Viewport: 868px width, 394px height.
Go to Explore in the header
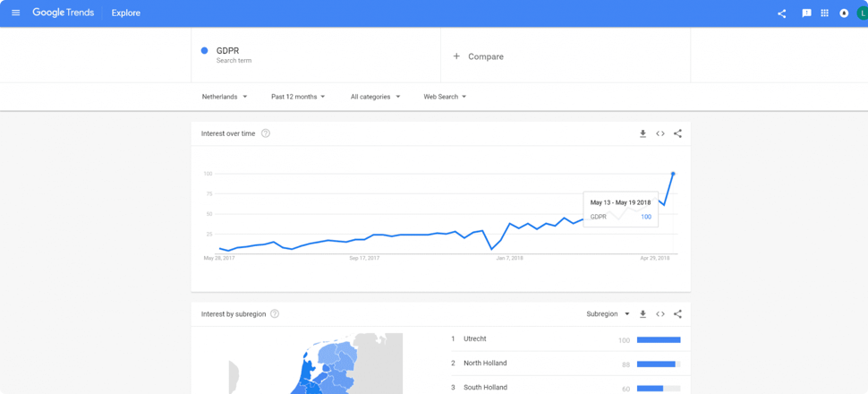[x=125, y=13]
